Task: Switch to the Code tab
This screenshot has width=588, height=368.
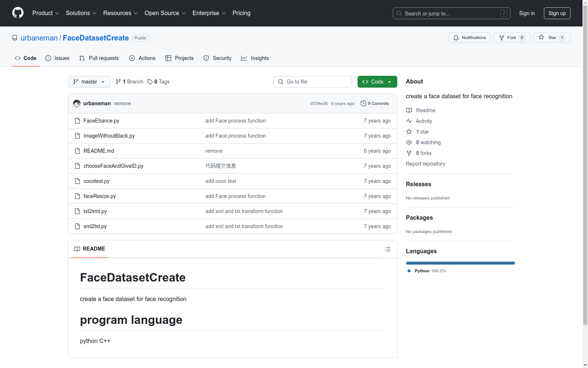Action: (26, 58)
